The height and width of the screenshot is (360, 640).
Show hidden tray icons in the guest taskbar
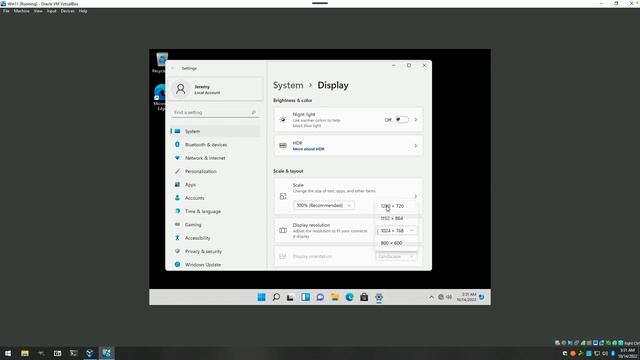click(431, 297)
